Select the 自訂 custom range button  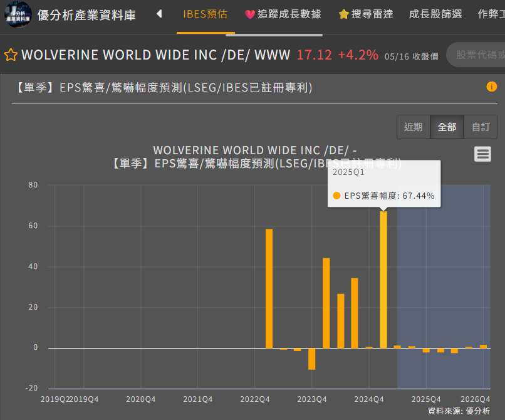click(x=481, y=127)
